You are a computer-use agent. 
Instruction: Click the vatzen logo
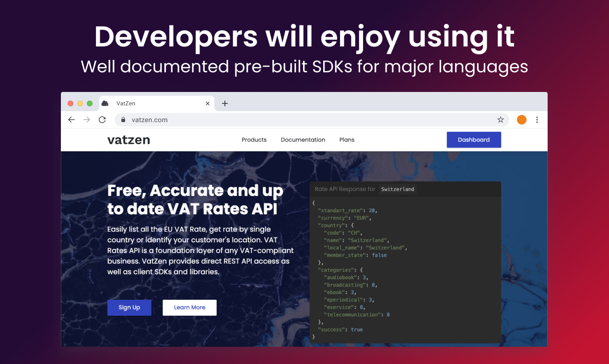[x=129, y=140]
